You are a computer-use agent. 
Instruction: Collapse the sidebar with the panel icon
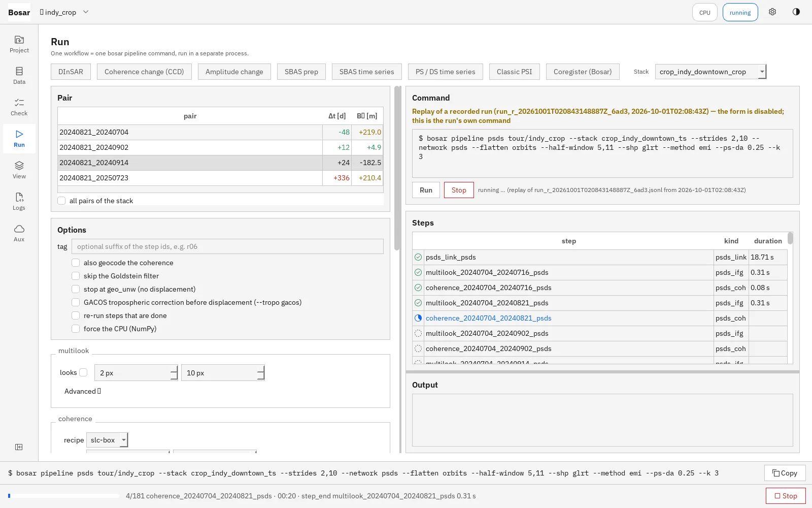tap(19, 447)
